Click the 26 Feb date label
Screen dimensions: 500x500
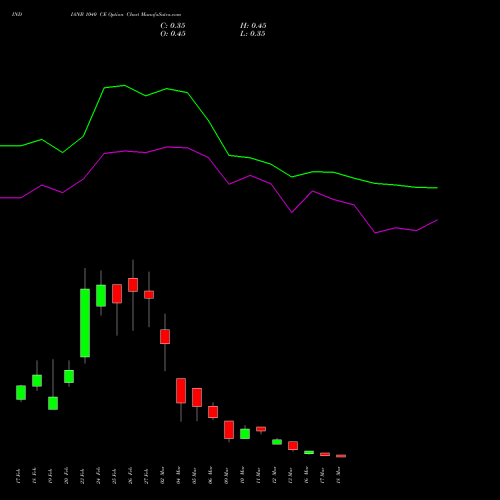click(130, 476)
